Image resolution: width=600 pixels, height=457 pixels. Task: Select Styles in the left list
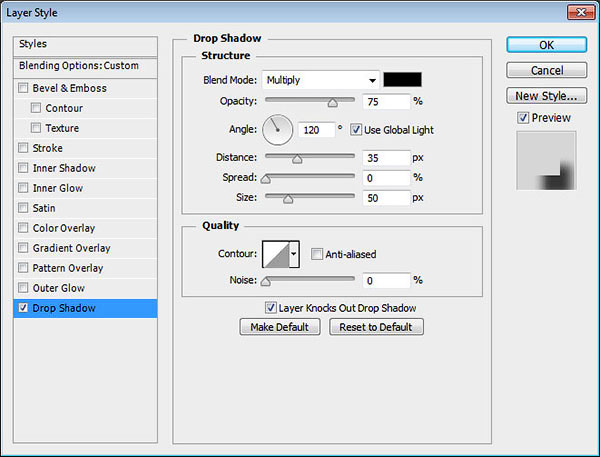click(85, 46)
